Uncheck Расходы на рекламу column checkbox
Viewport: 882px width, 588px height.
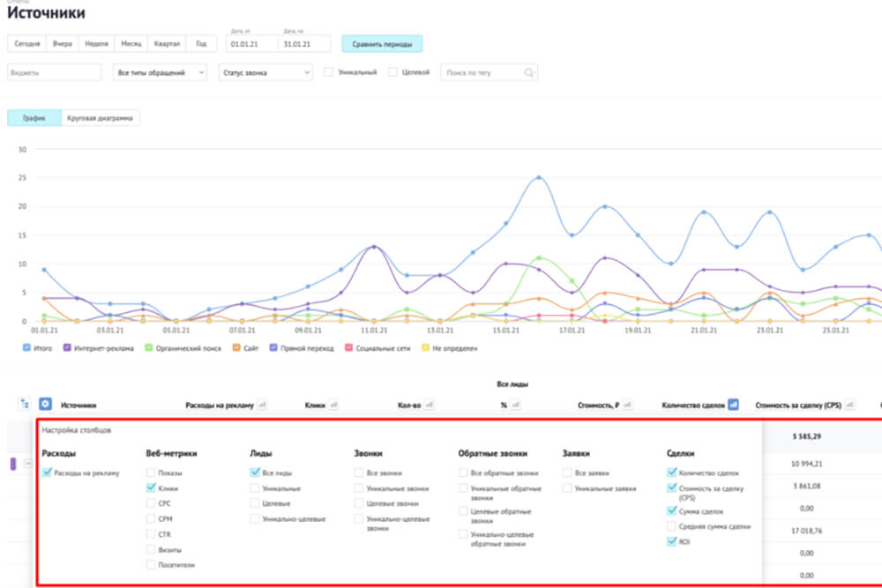click(47, 473)
